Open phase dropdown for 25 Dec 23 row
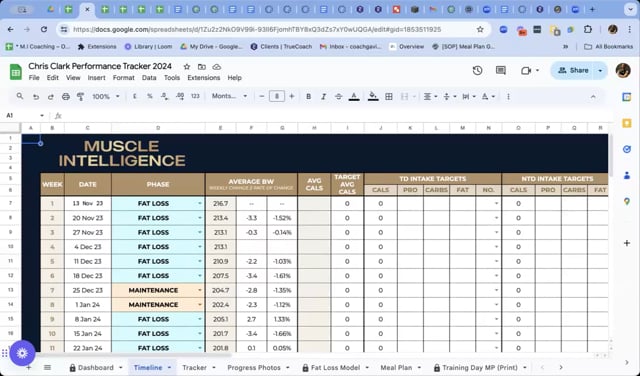 click(x=200, y=290)
